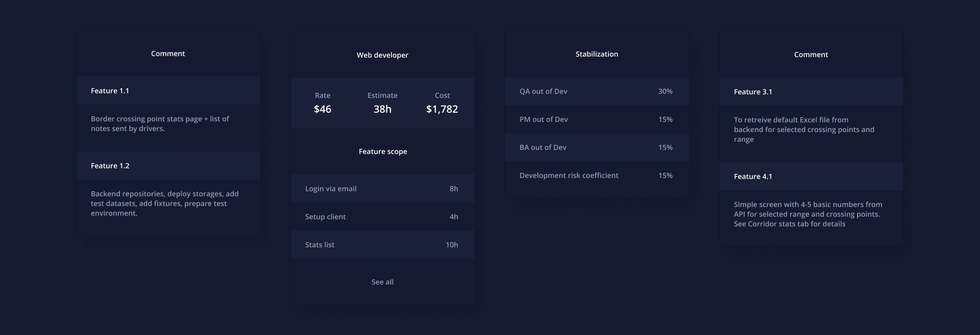This screenshot has height=335, width=980.
Task: Click the Web developer card title
Action: [x=382, y=55]
